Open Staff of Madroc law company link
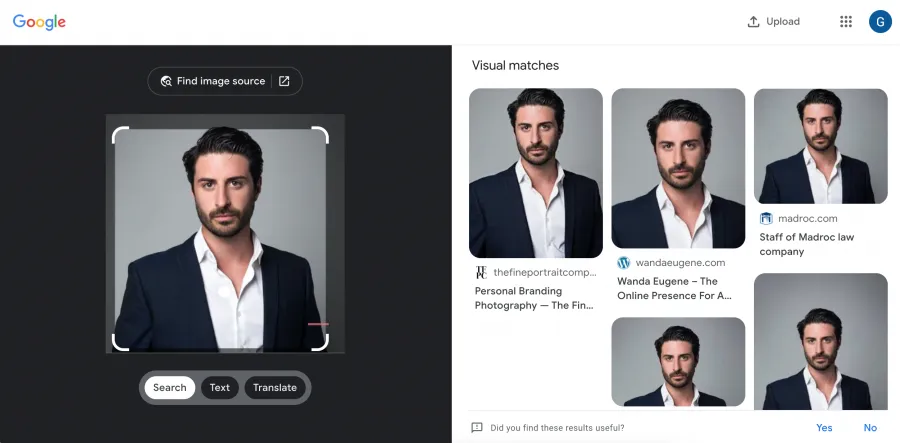The width and height of the screenshot is (900, 443). (806, 244)
